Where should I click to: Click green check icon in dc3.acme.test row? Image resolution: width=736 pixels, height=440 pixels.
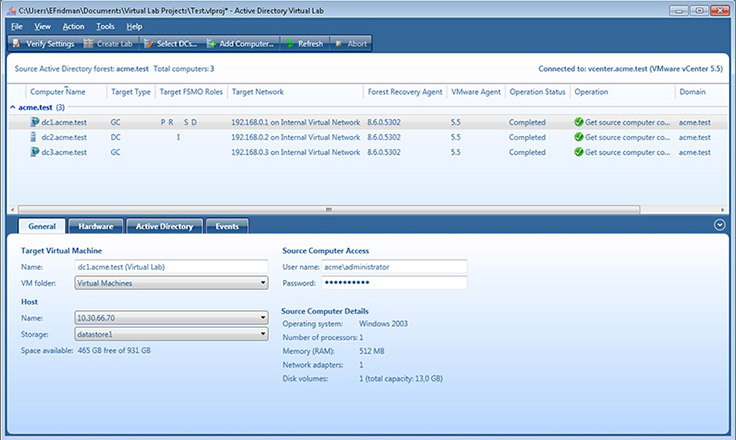click(579, 152)
